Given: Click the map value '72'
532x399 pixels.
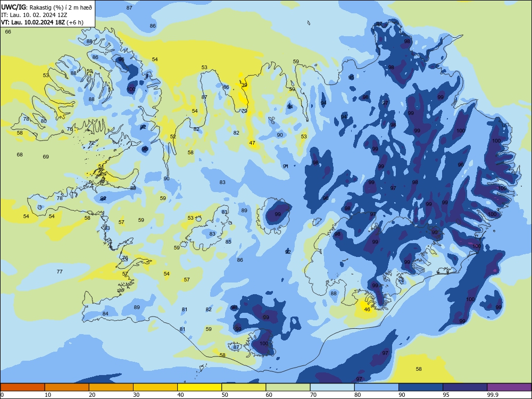Looking at the screenshot, I should point(92,143).
